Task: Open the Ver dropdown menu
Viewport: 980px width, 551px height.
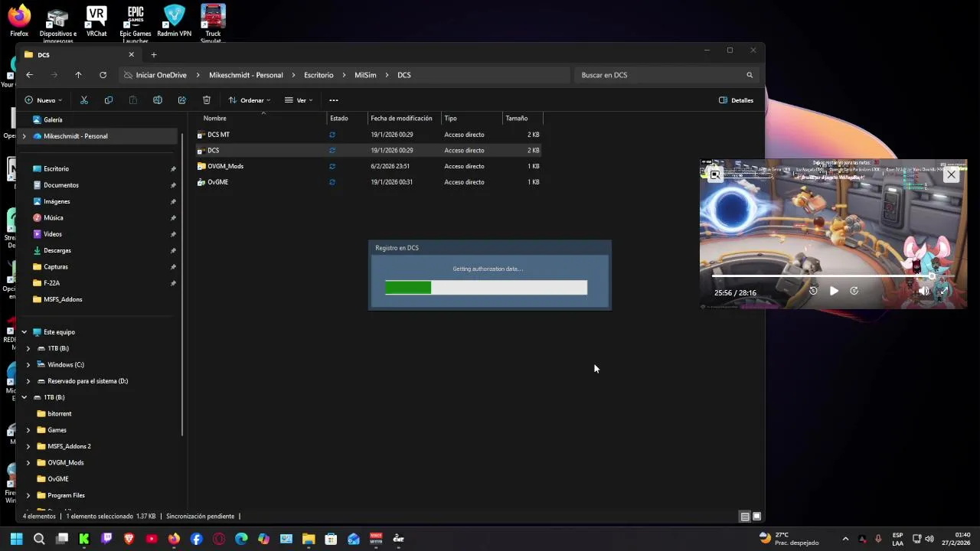Action: pyautogui.click(x=299, y=100)
